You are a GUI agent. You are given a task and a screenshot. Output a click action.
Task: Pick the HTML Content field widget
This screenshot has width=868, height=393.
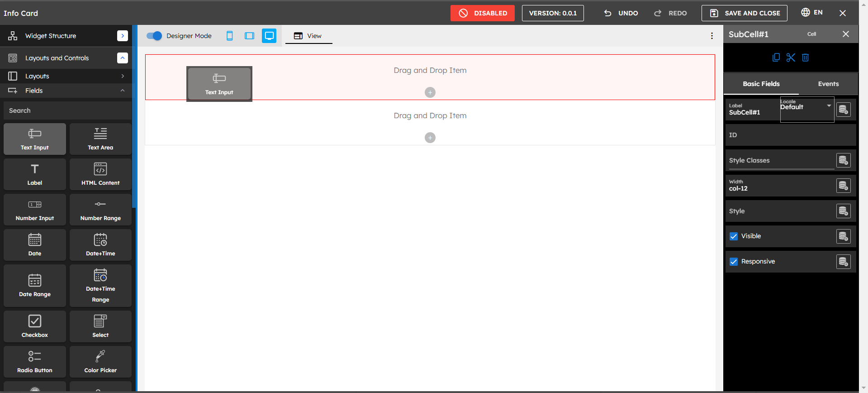[x=100, y=174]
